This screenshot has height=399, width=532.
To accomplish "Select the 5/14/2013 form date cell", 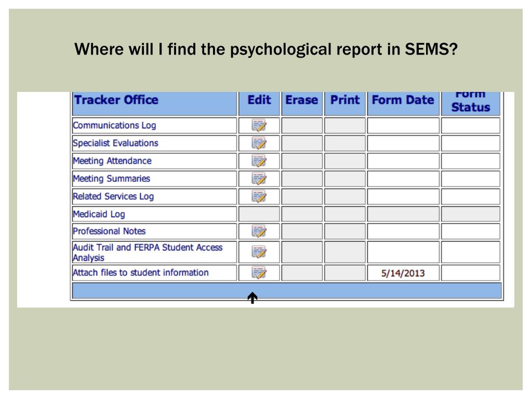I will tap(403, 273).
